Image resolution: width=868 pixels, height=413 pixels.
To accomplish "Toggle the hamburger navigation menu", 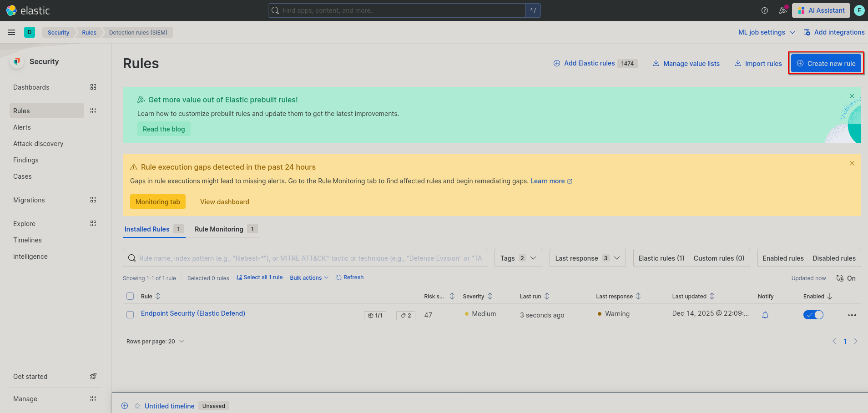I will [11, 32].
